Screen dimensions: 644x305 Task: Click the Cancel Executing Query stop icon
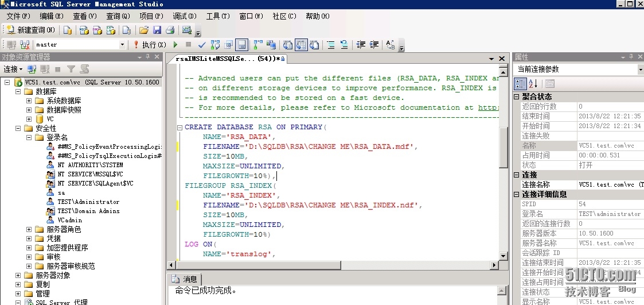click(189, 44)
